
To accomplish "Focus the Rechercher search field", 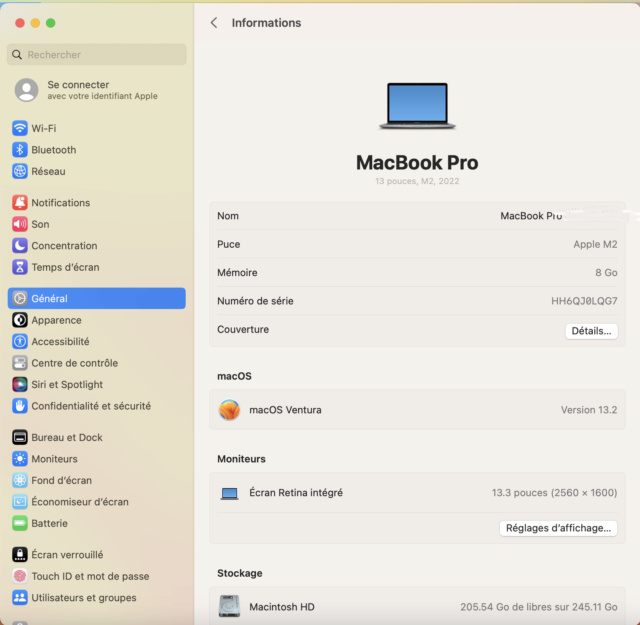I will click(x=97, y=54).
